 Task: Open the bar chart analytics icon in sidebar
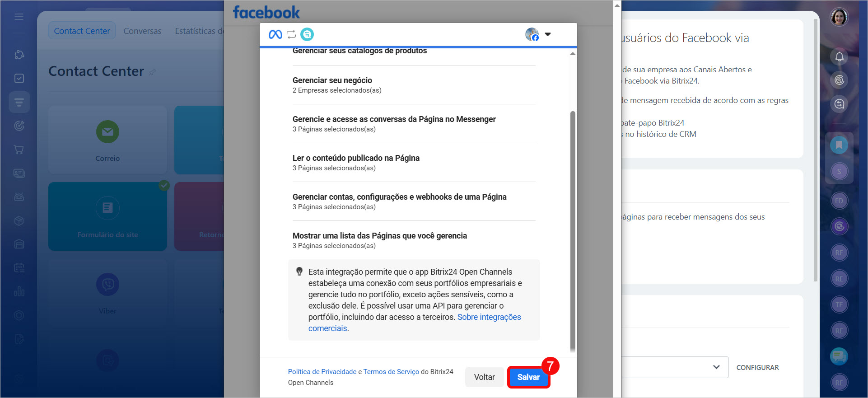[x=19, y=291]
